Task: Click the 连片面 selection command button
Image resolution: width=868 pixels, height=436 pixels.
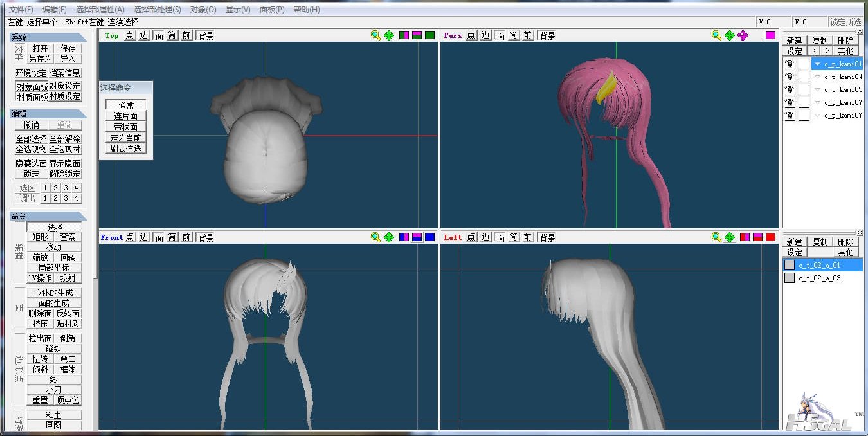Action: 126,116
